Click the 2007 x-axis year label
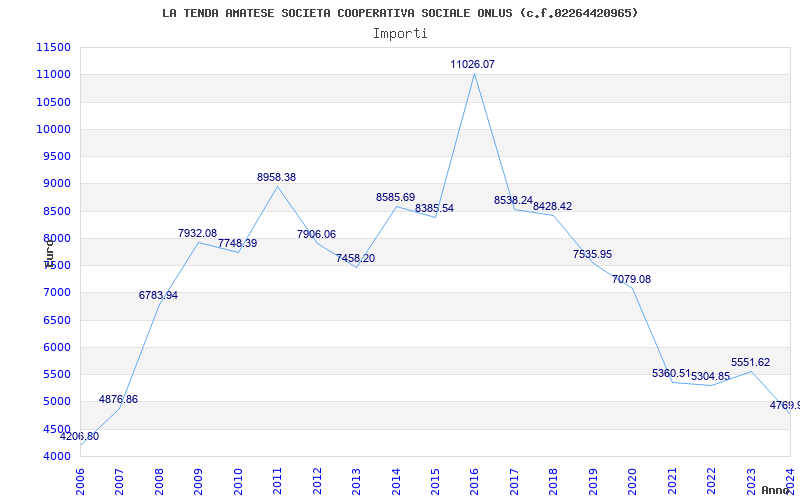The image size is (800, 500). pyautogui.click(x=119, y=482)
